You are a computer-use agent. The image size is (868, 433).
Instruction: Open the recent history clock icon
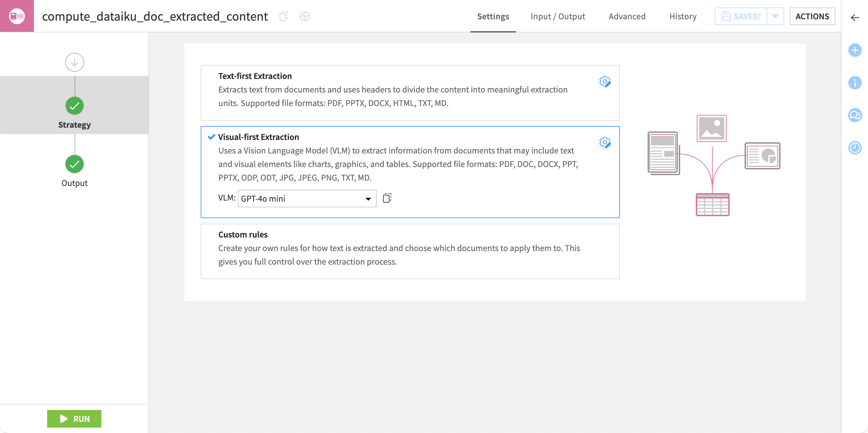(x=855, y=148)
